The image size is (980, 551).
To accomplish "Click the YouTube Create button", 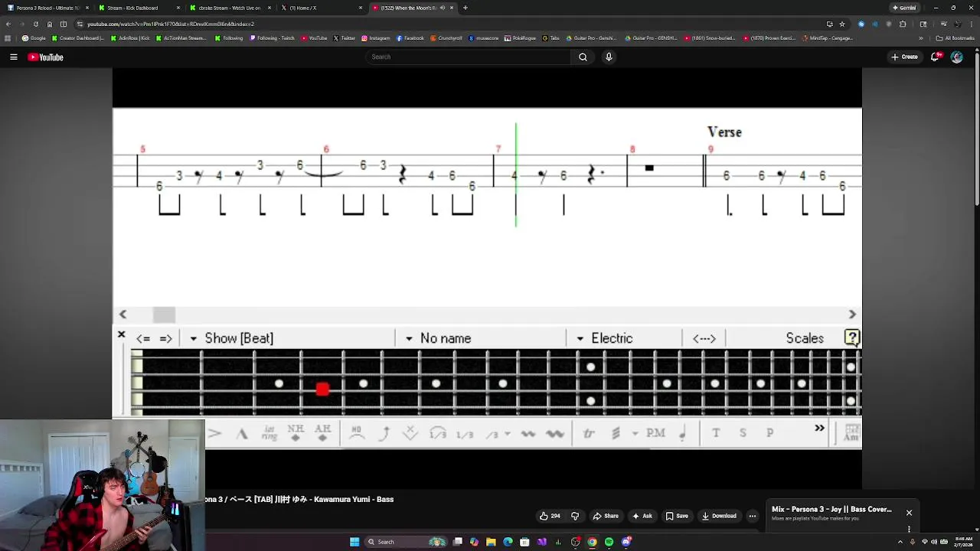I will [904, 57].
